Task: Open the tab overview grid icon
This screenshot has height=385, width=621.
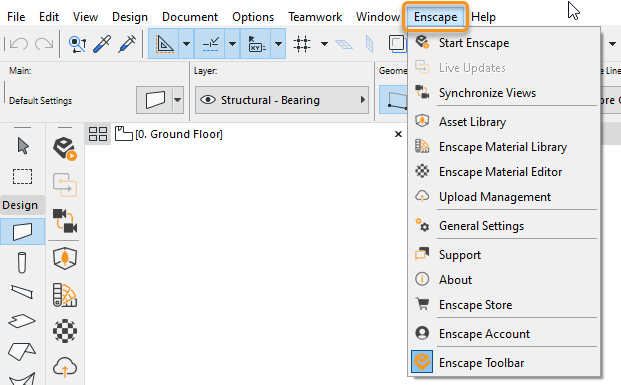Action: coord(98,134)
